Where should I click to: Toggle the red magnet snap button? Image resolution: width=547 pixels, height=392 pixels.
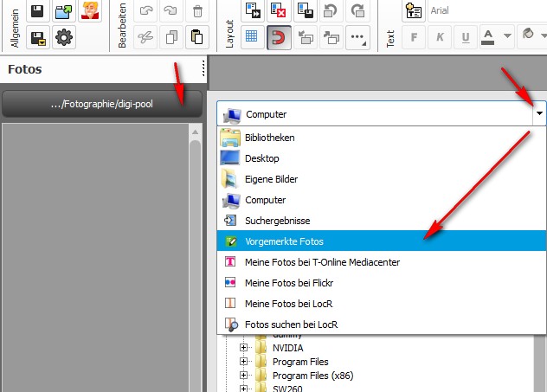(x=279, y=37)
